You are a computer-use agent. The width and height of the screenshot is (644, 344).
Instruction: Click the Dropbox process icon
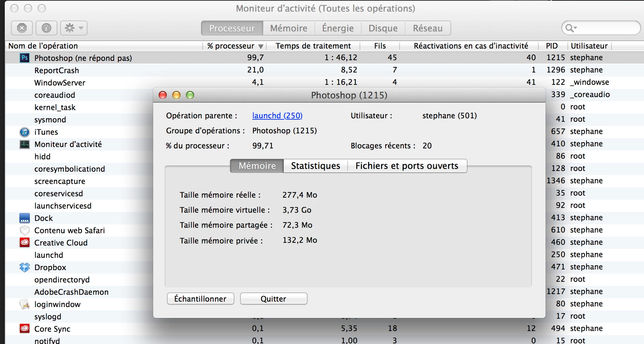point(25,267)
